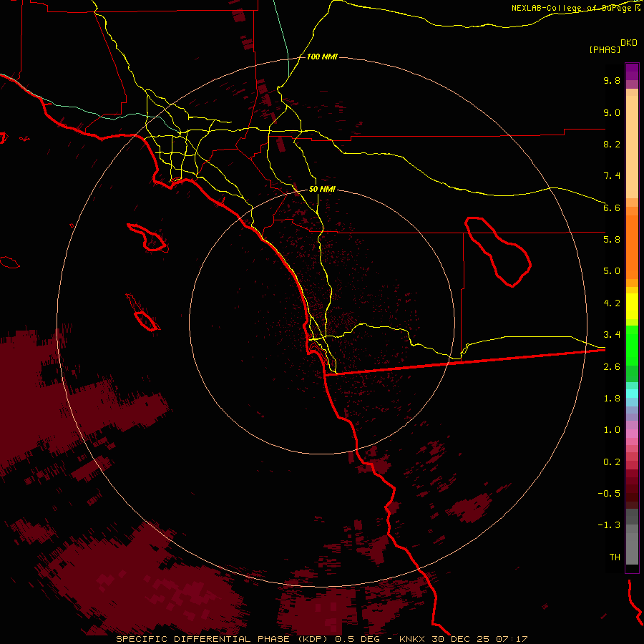Click the 2.6 value on the color scale
The height and width of the screenshot is (644, 644).
(612, 367)
